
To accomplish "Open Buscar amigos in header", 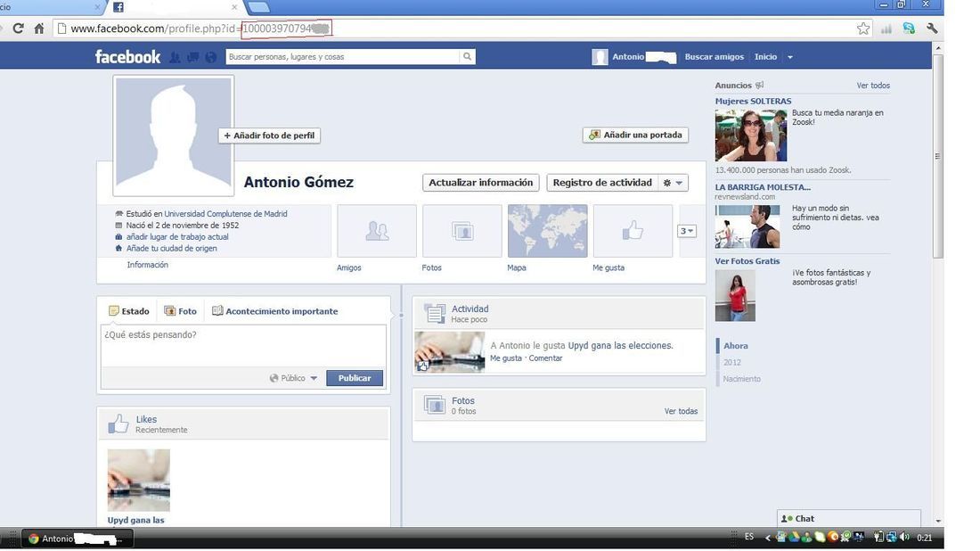I will click(x=714, y=56).
